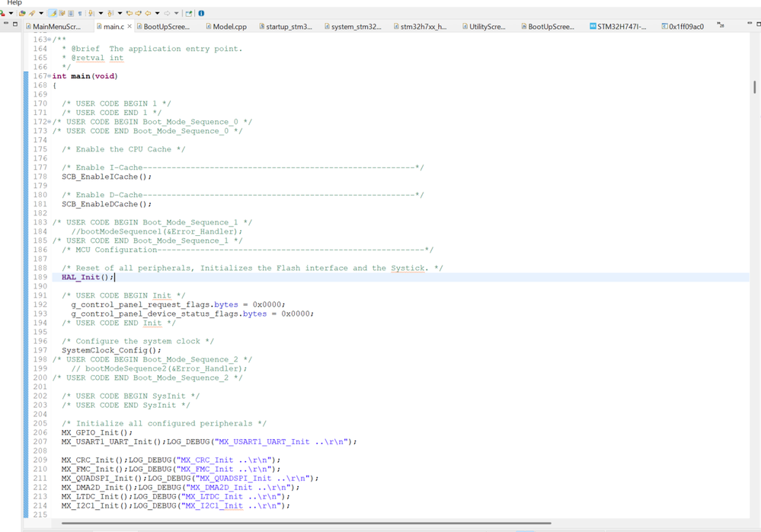Click the blue information icon
761x532 pixels.
(x=200, y=12)
